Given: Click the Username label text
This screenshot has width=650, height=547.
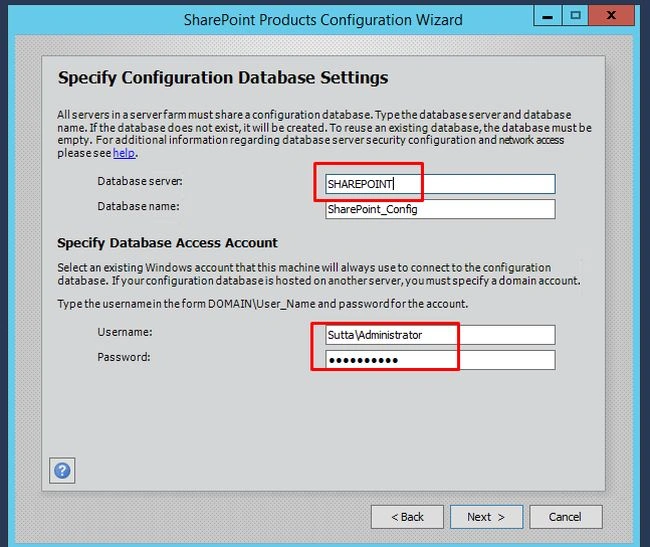Looking at the screenshot, I should pos(125,332).
